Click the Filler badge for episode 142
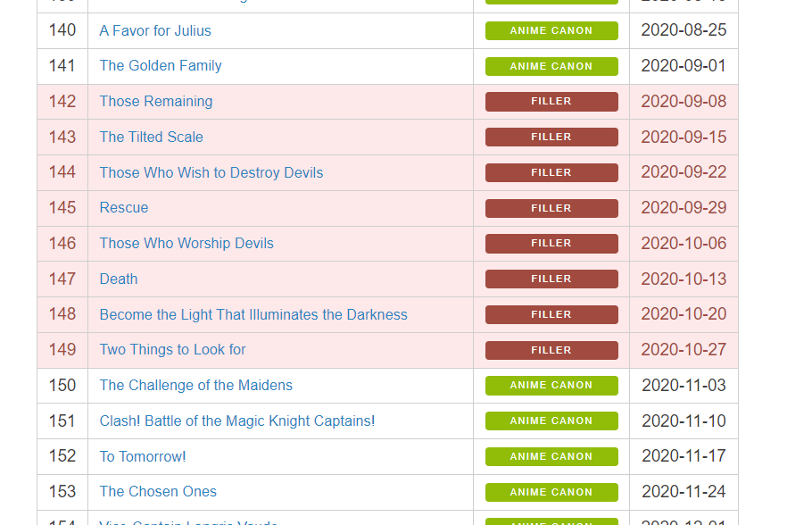 [x=551, y=102]
